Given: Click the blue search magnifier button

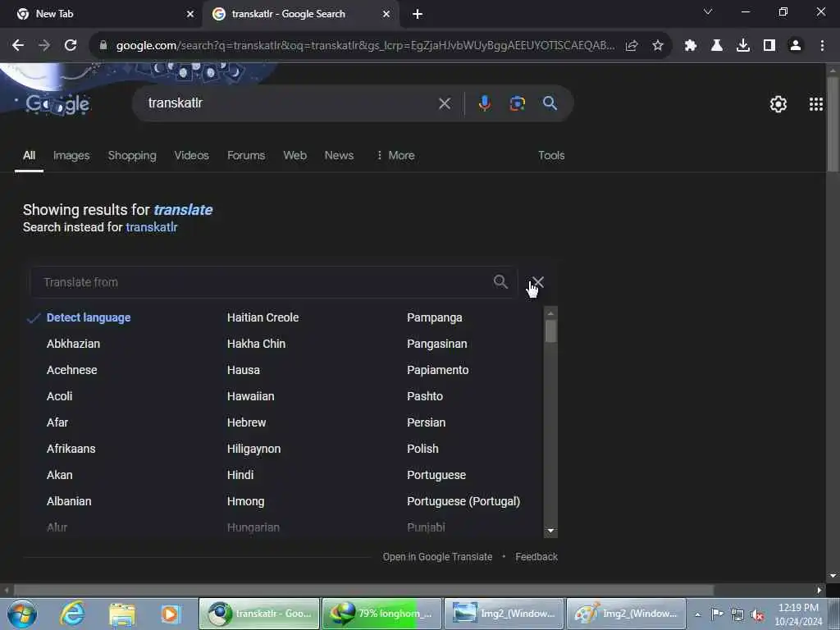Looking at the screenshot, I should point(550,103).
